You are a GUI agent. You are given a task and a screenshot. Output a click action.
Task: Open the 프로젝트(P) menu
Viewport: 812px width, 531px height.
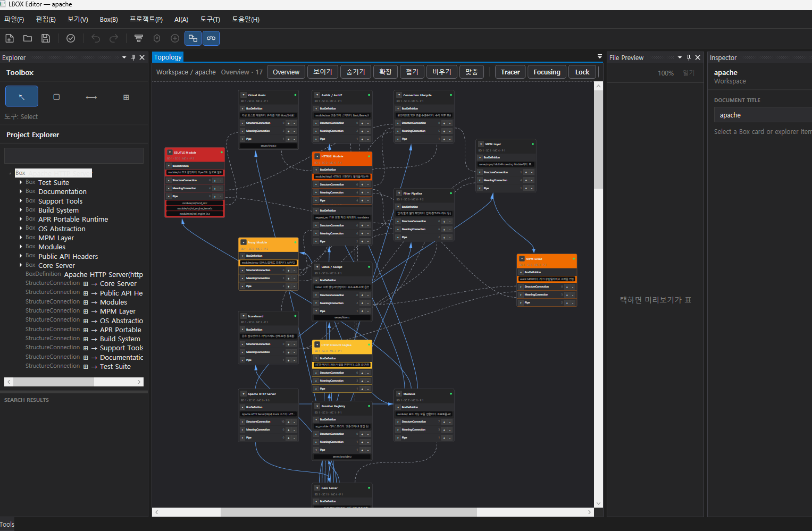[x=146, y=19]
